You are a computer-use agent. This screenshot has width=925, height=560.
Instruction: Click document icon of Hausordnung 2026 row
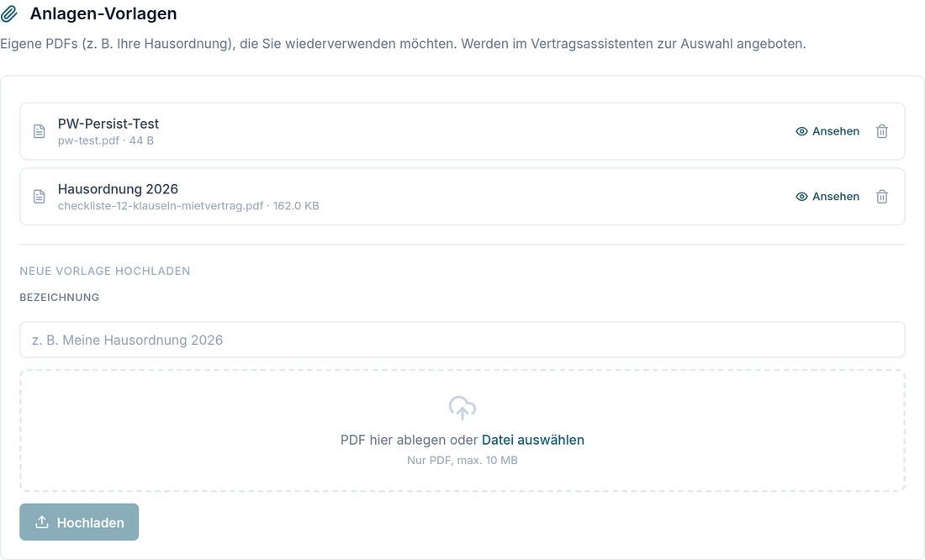pos(39,197)
